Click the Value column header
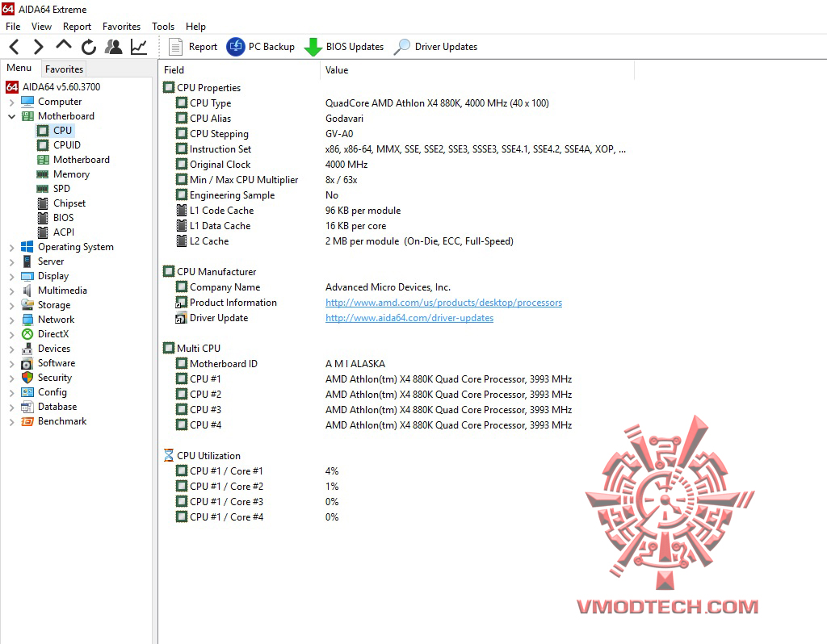 476,70
